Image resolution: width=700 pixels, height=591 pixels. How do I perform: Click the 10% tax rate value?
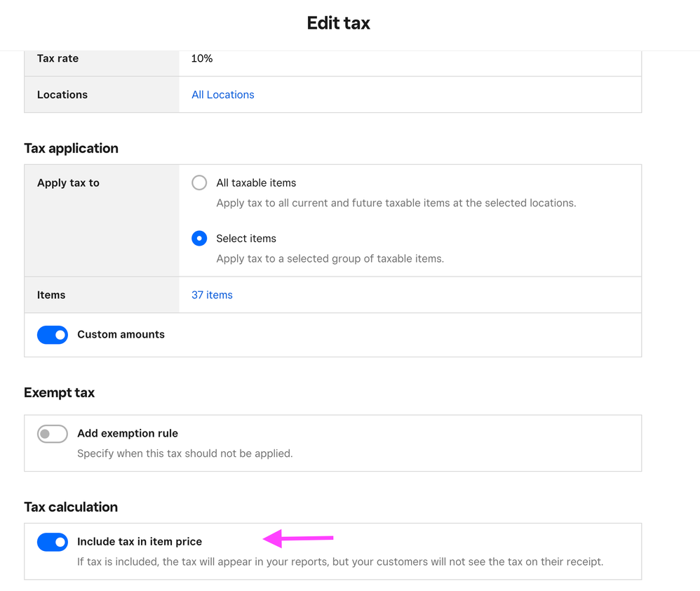[x=202, y=59]
